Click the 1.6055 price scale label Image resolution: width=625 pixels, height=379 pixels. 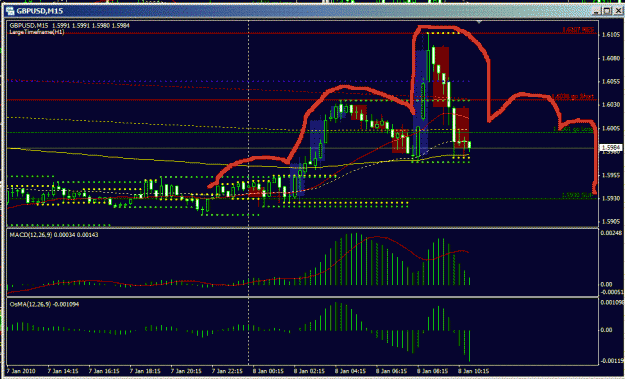click(610, 82)
